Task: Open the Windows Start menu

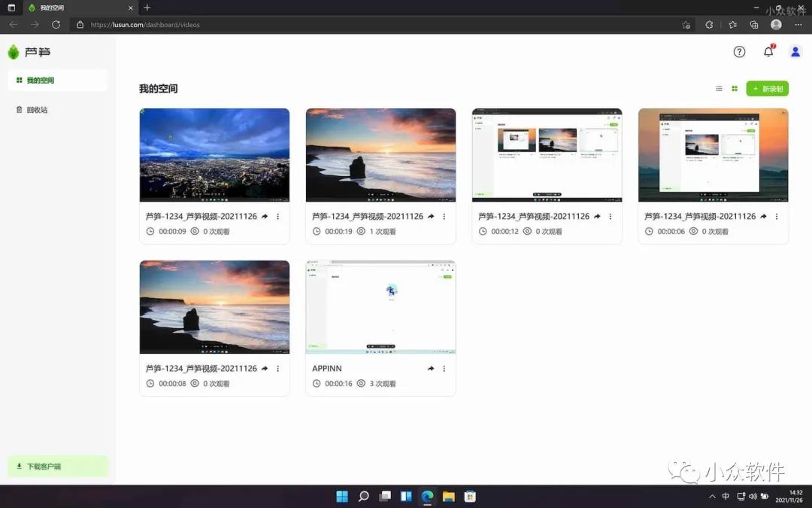Action: (x=342, y=496)
